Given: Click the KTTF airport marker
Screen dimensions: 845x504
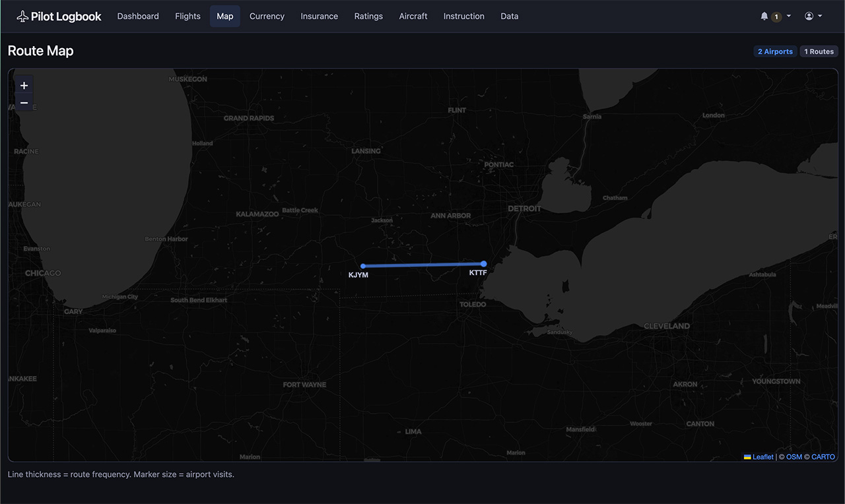Looking at the screenshot, I should (484, 264).
